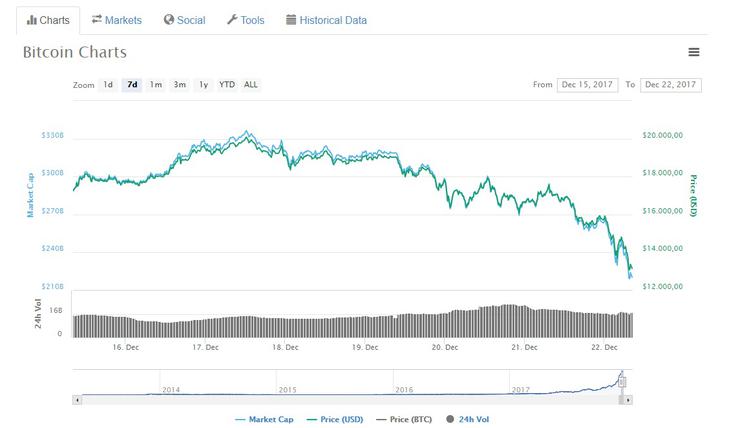Click the '19. Dec' axis label
Viewport: 736px width, 428px height.
coord(365,347)
